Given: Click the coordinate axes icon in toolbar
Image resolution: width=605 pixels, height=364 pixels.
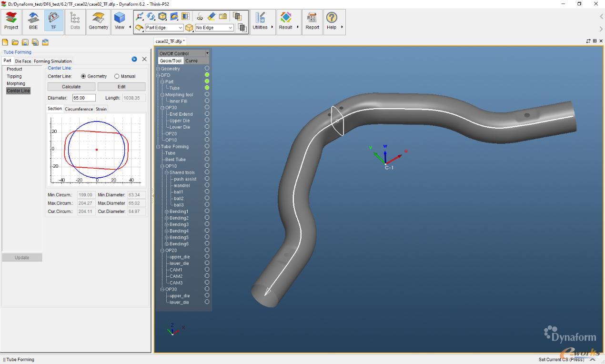Looking at the screenshot, I should click(x=140, y=16).
